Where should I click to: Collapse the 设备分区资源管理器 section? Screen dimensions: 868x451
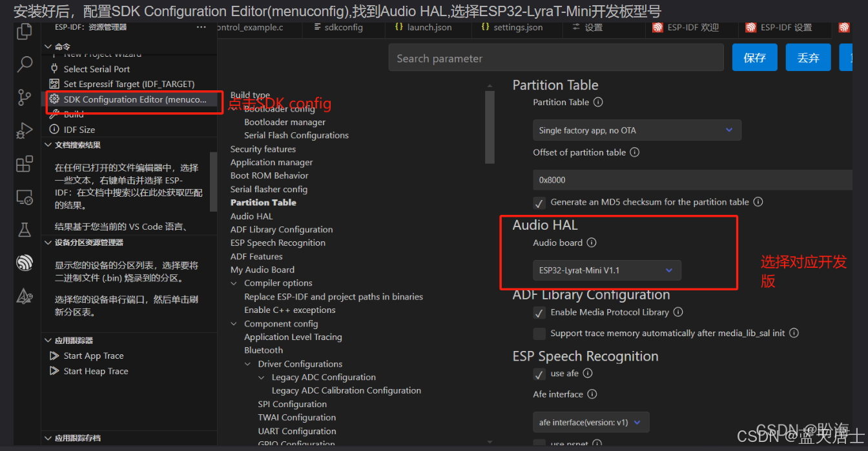[x=48, y=243]
